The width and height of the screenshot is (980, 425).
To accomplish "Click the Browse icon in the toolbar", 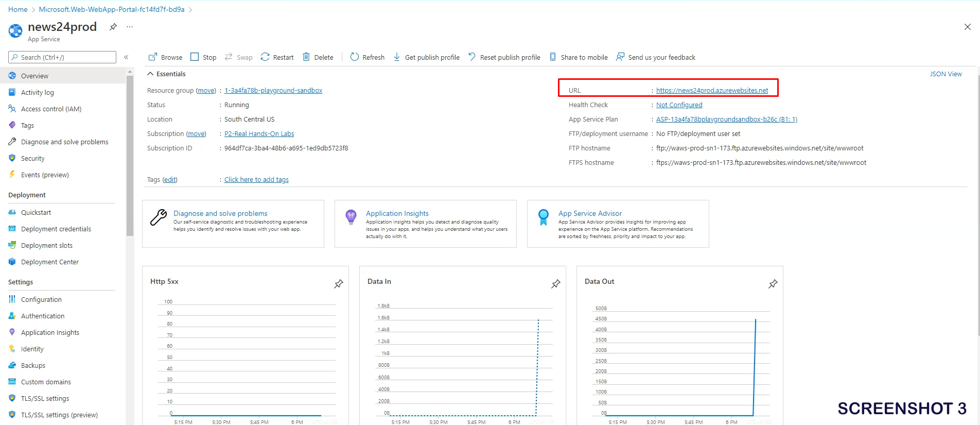I will 153,57.
